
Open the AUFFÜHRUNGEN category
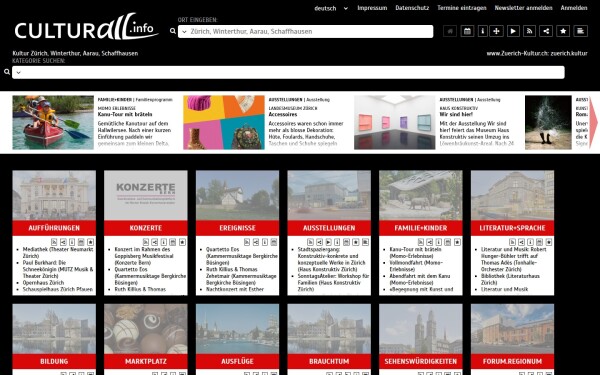point(54,228)
